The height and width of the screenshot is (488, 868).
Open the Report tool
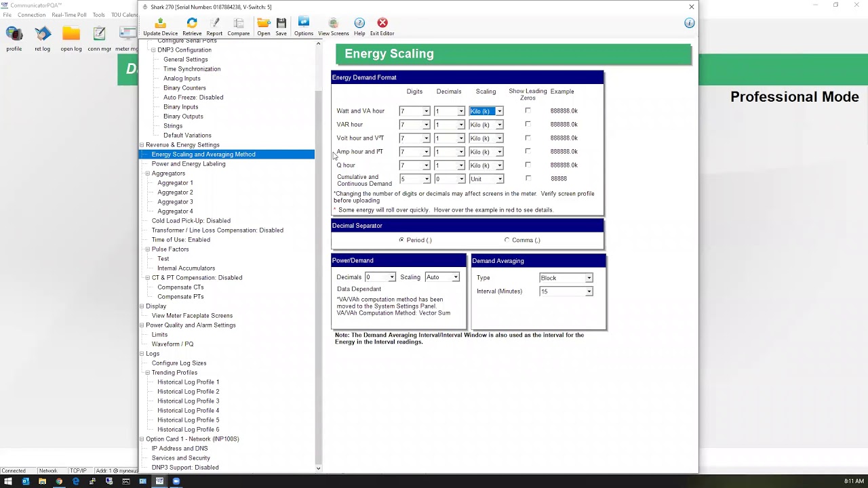pyautogui.click(x=214, y=26)
